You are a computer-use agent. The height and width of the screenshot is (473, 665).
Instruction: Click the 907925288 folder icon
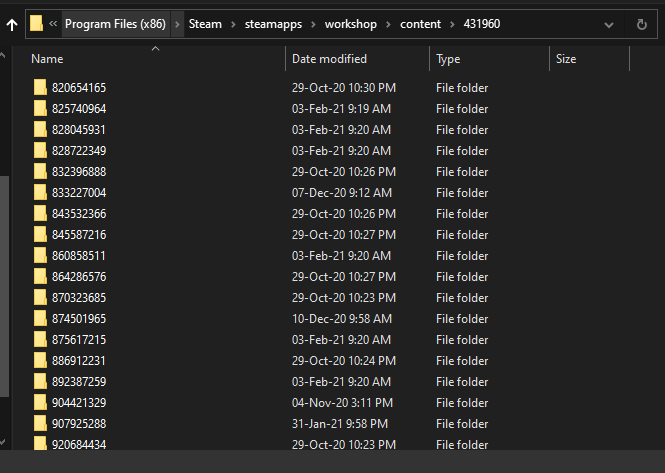point(39,424)
